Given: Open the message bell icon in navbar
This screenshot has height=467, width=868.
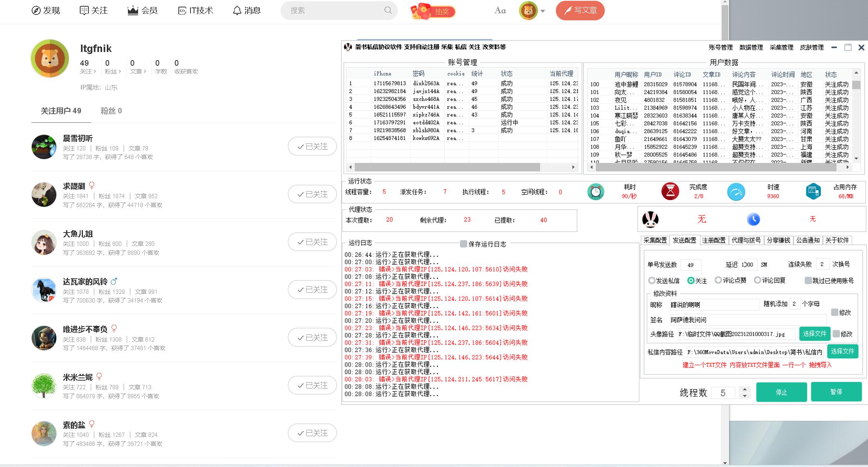Looking at the screenshot, I should pos(237,11).
